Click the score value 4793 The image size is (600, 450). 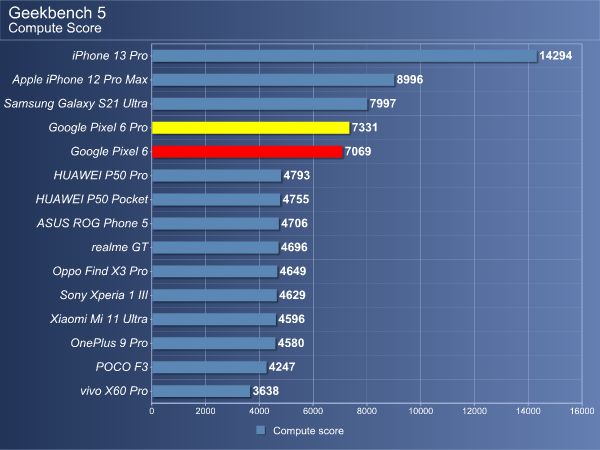[x=297, y=175]
